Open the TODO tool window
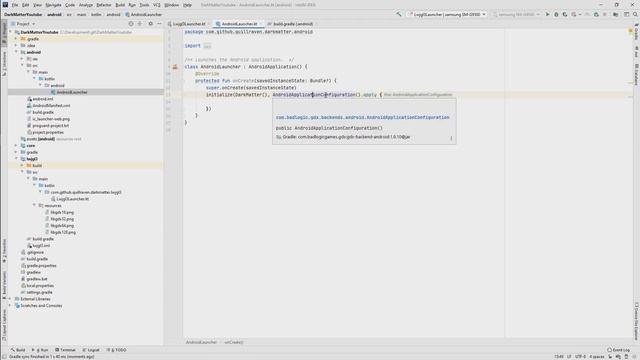The height and width of the screenshot is (360, 640). tap(117, 350)
